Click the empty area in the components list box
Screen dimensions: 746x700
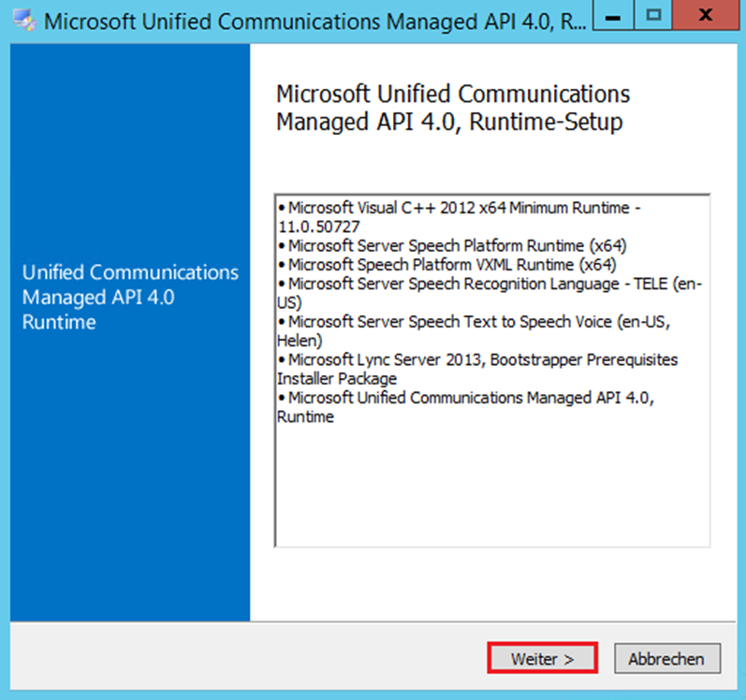(491, 487)
